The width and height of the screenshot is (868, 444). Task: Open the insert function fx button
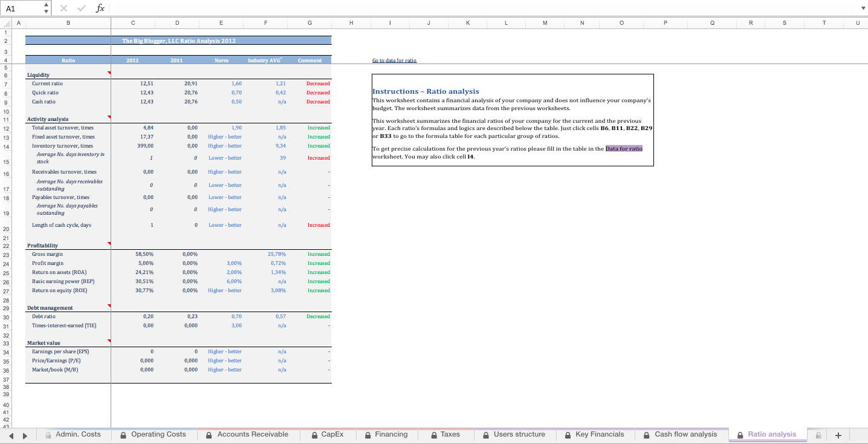[100, 8]
